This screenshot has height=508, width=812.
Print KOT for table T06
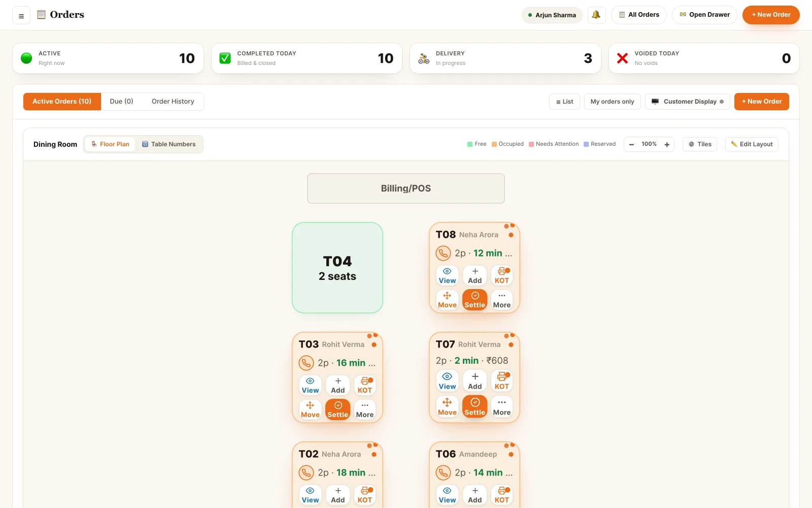[x=502, y=495]
